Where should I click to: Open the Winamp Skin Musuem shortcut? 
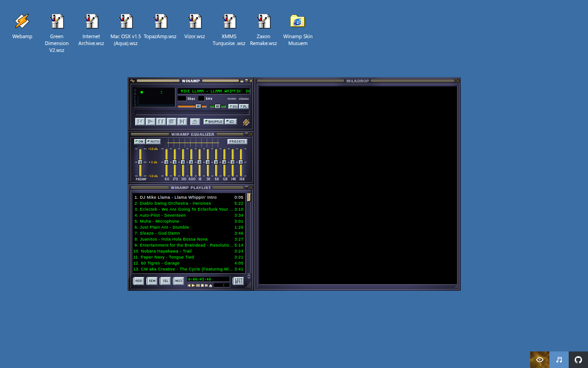[298, 30]
